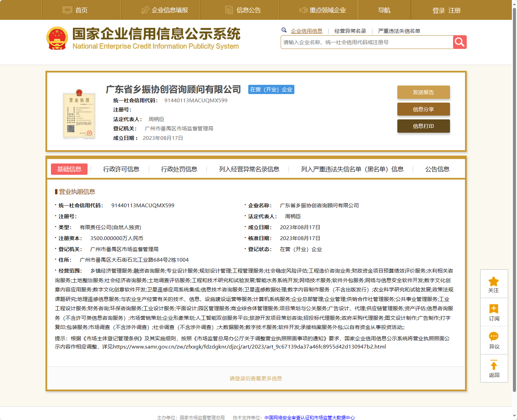Click the national emblem logo

(57, 38)
